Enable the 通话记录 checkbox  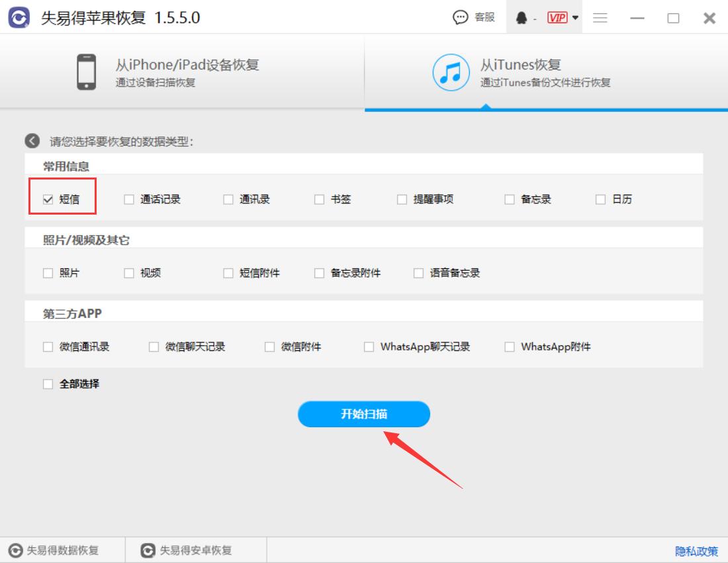click(128, 198)
